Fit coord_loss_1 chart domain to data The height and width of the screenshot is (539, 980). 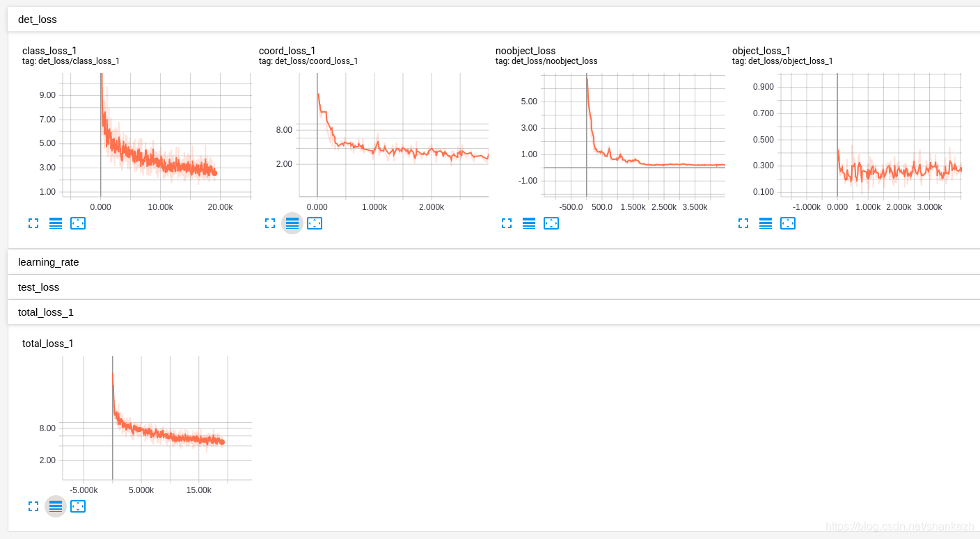[x=315, y=223]
